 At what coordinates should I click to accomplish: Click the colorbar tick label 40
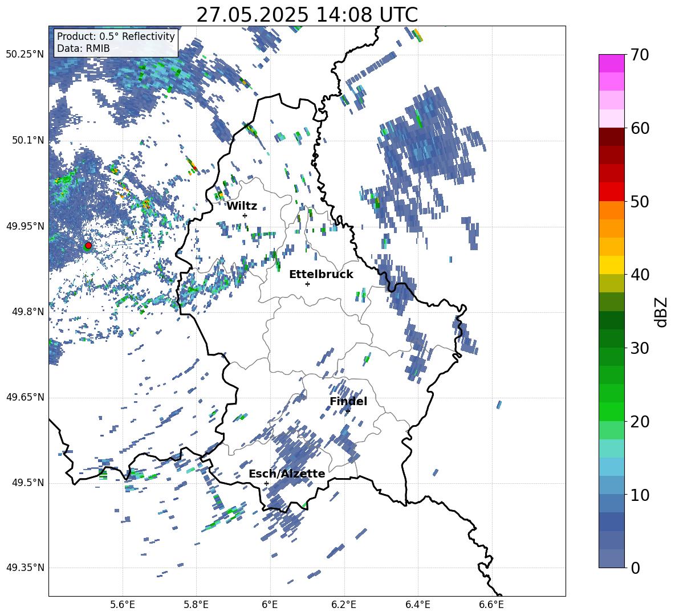pos(640,275)
